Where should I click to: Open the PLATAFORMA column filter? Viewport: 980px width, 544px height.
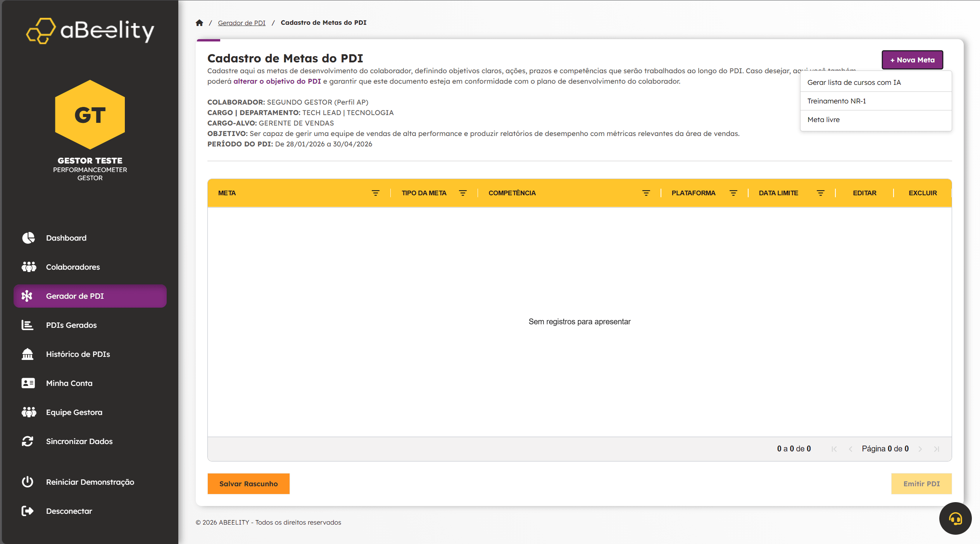coord(733,193)
